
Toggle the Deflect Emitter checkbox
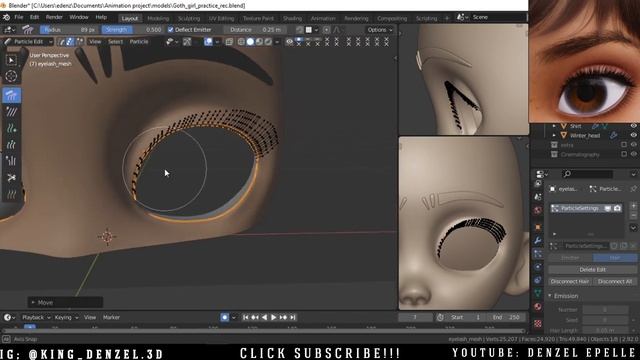click(x=171, y=30)
